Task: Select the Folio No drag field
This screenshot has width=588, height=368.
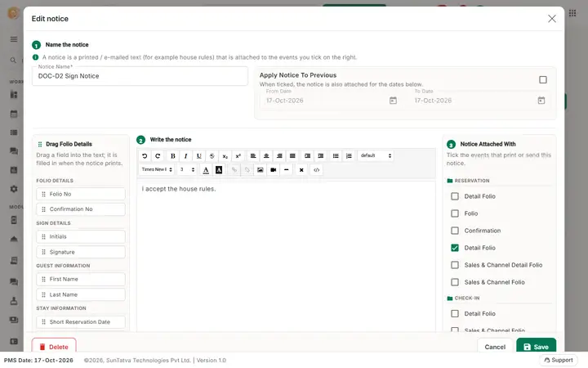Action: [81, 194]
